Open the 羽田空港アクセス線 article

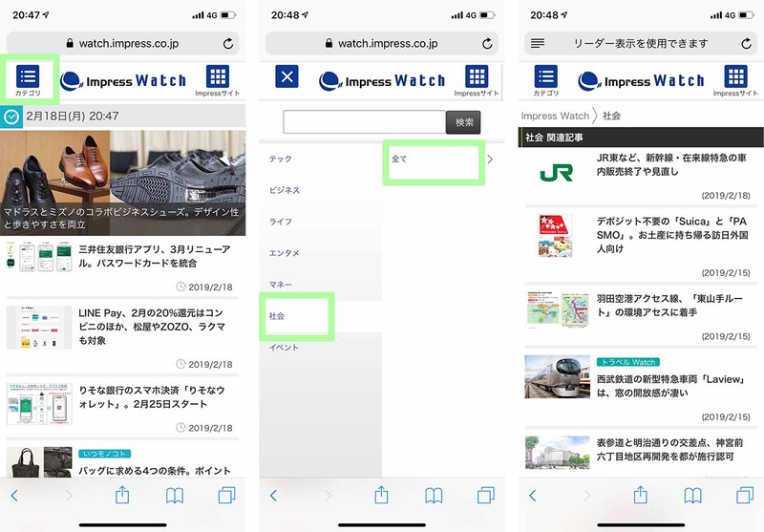click(x=669, y=306)
